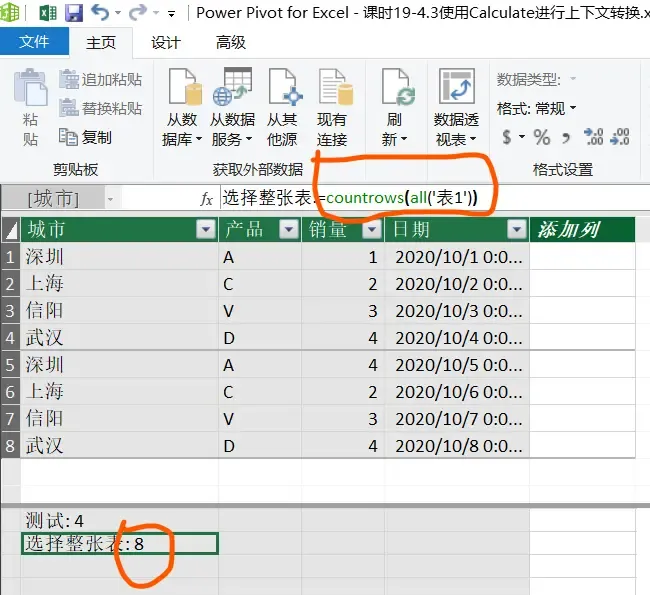The height and width of the screenshot is (595, 650).
Task: Click the cell 武汉 in row 4
Action: [119, 338]
